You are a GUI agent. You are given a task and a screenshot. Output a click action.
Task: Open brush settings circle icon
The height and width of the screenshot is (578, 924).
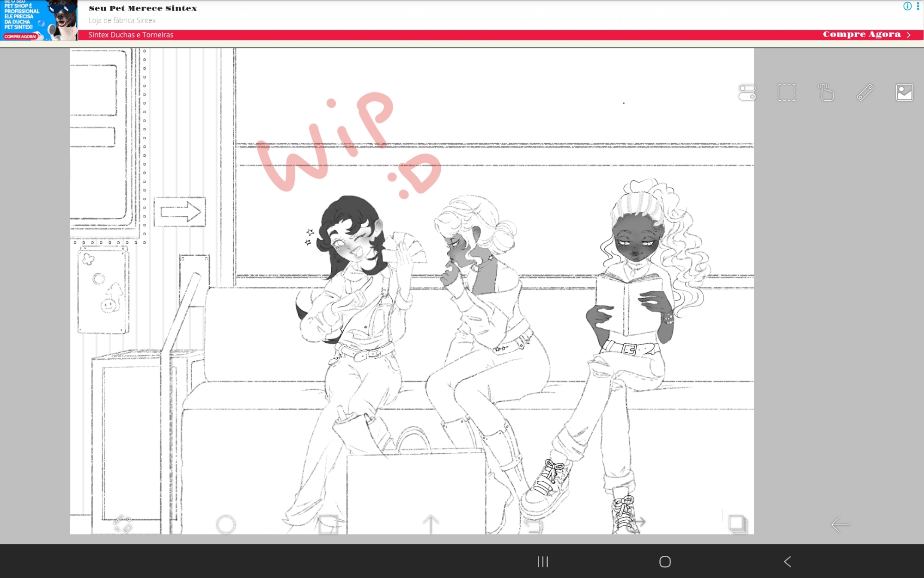(226, 524)
